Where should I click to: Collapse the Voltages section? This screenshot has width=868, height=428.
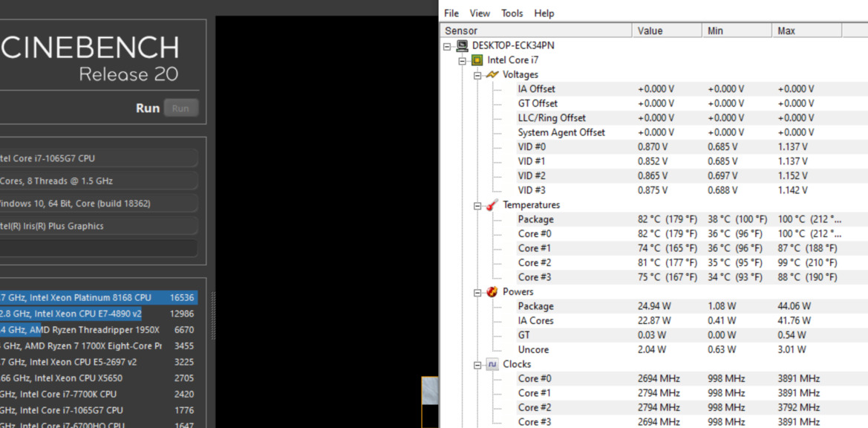(x=477, y=75)
